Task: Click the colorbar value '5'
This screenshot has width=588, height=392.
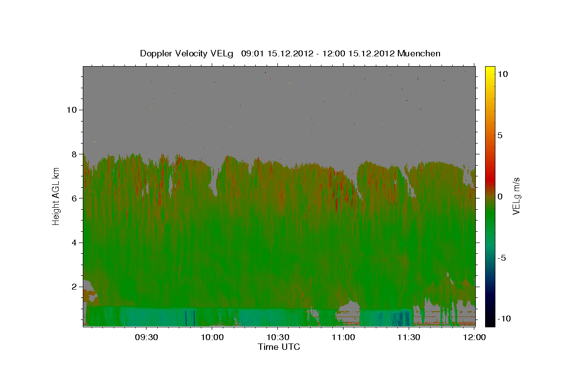Action: tap(501, 135)
